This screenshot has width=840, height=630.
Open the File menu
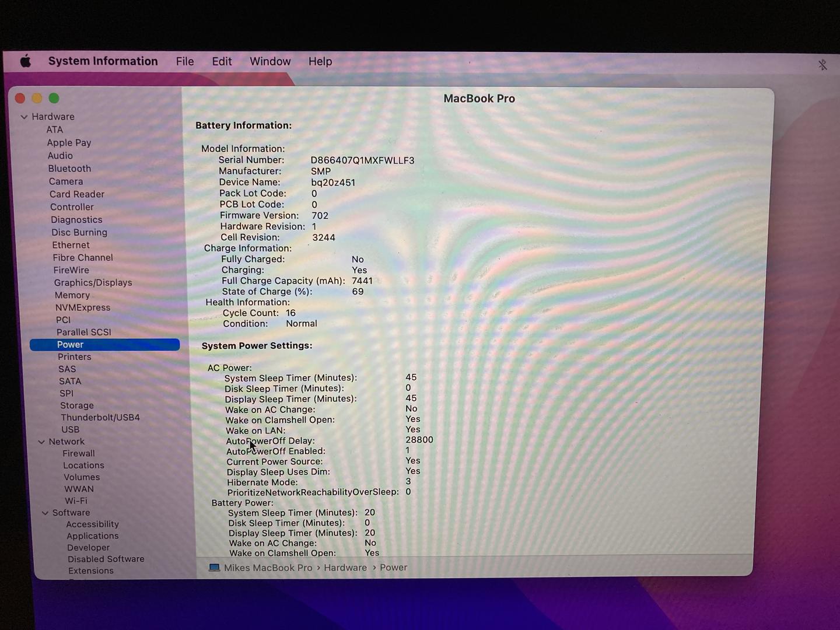185,61
